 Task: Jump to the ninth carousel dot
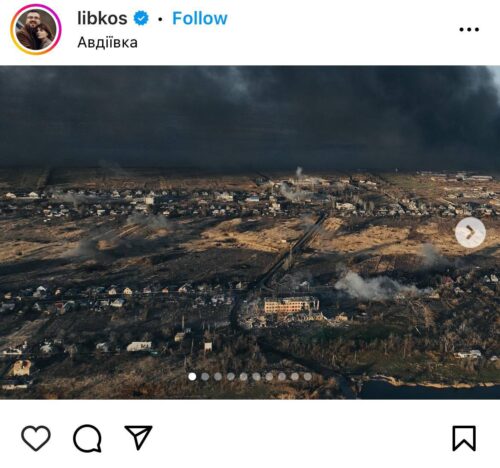(295, 377)
